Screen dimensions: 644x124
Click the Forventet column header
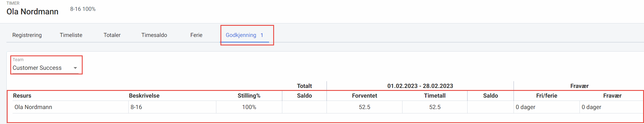364,96
